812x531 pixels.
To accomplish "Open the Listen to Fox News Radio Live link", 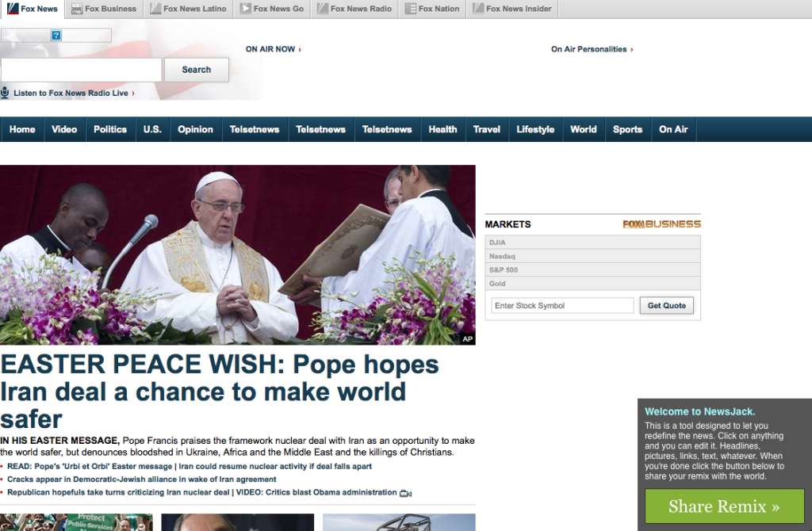I will [73, 94].
